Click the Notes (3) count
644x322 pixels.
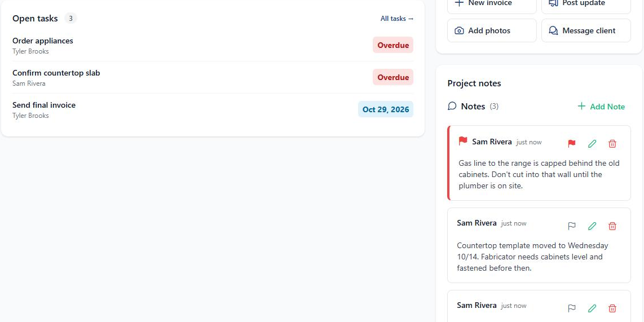[494, 107]
